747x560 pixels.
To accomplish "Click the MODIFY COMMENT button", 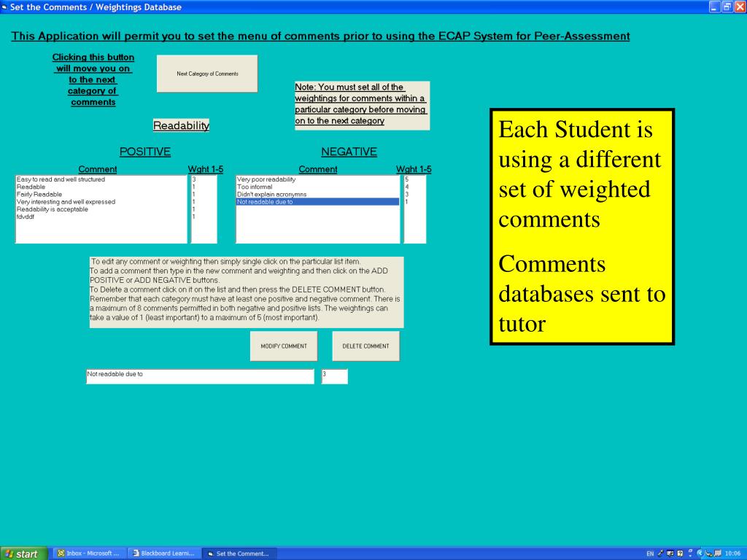I will [x=284, y=346].
